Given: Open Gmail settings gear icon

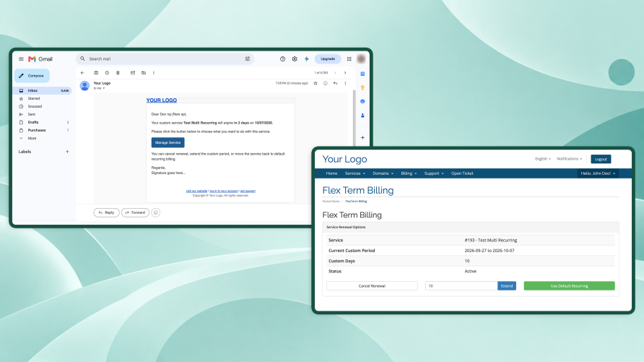Looking at the screenshot, I should tap(295, 59).
